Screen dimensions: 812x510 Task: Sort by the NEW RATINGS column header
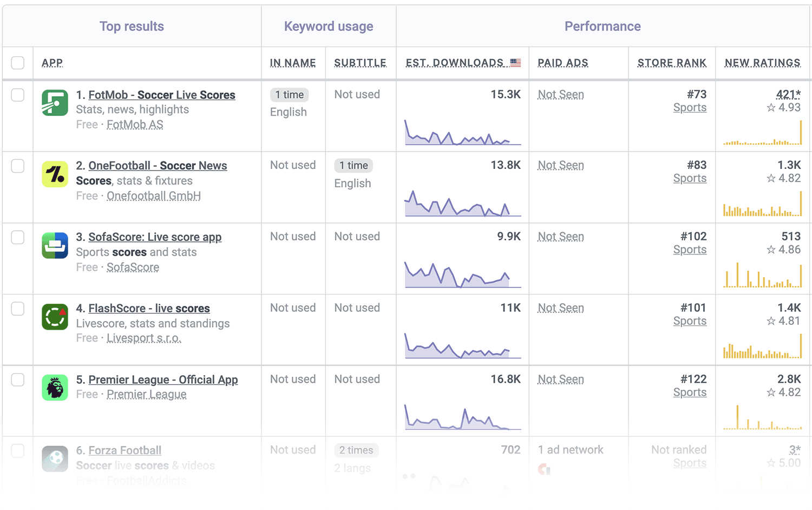[763, 63]
